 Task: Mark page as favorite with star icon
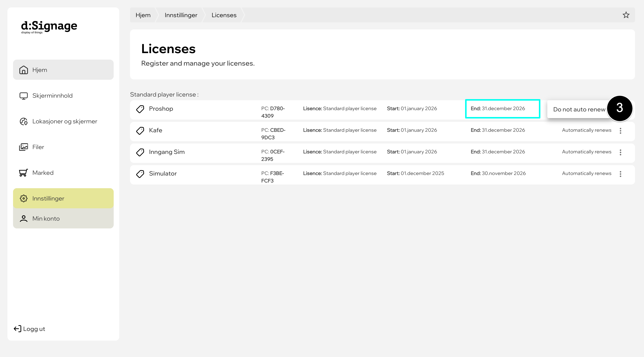(626, 15)
